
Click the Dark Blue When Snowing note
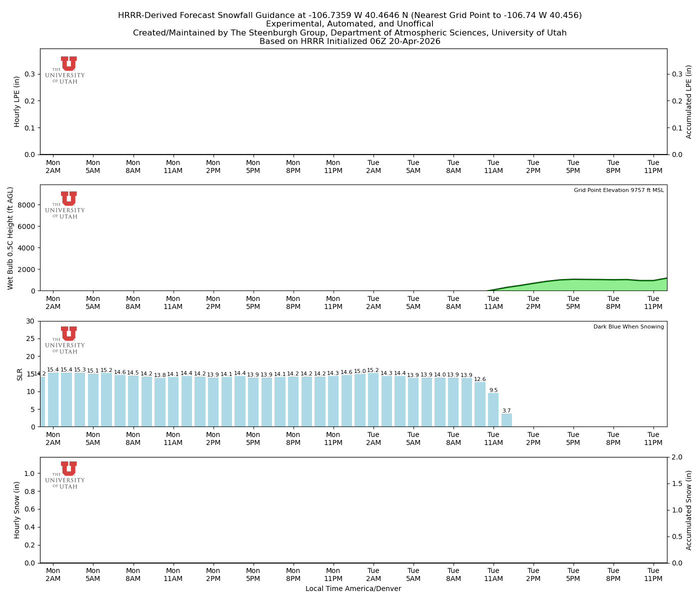point(628,327)
